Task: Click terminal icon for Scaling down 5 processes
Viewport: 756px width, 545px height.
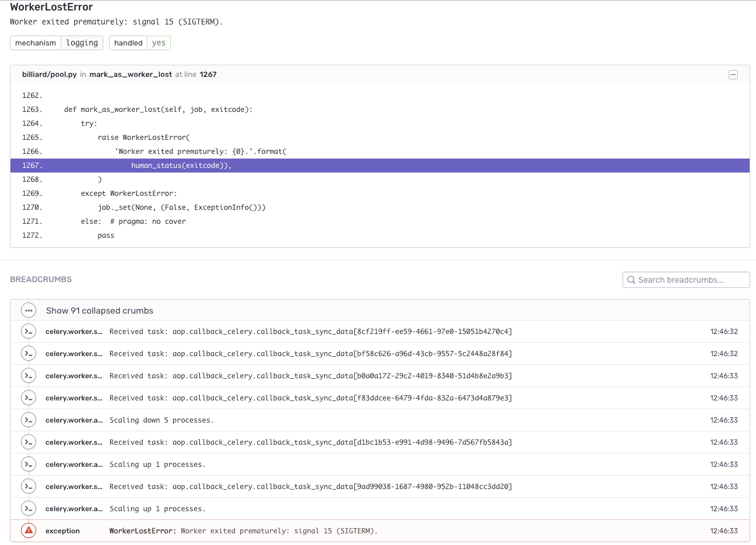Action: (x=29, y=420)
